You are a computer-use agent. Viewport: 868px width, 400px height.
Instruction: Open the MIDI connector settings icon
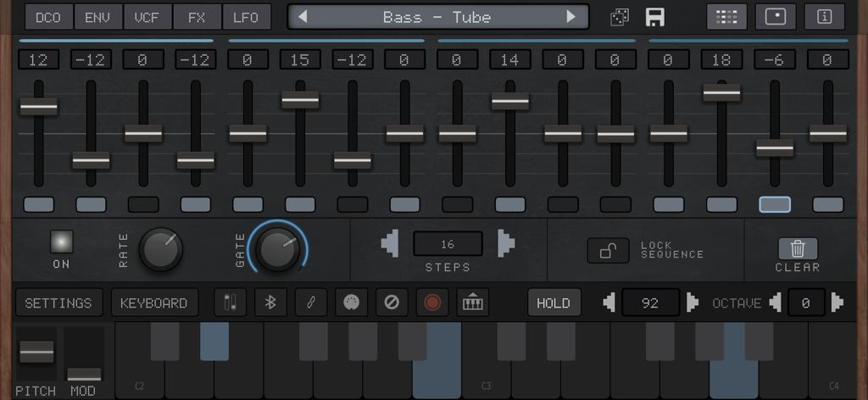click(352, 303)
